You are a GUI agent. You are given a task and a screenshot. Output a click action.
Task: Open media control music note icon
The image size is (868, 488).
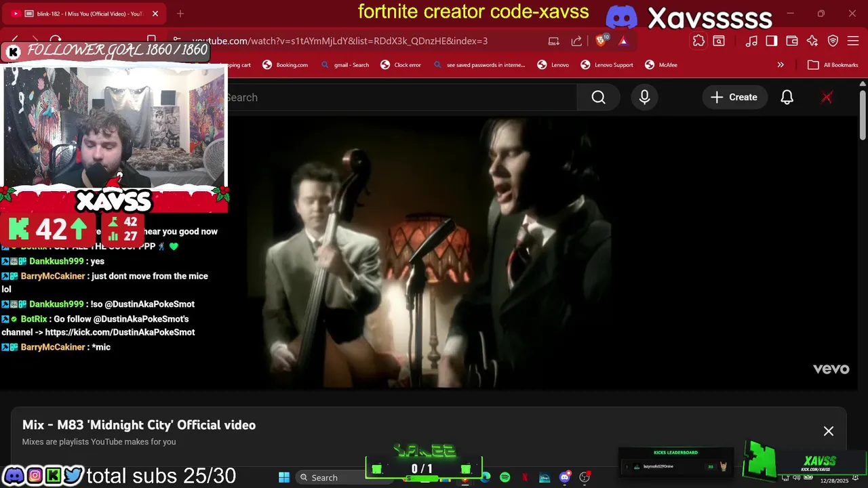coord(751,41)
